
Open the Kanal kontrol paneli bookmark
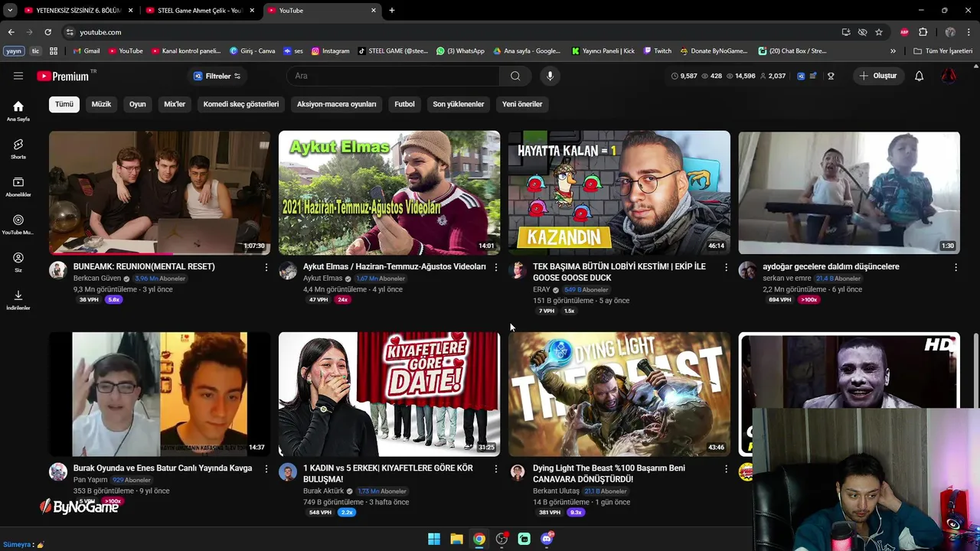[186, 51]
